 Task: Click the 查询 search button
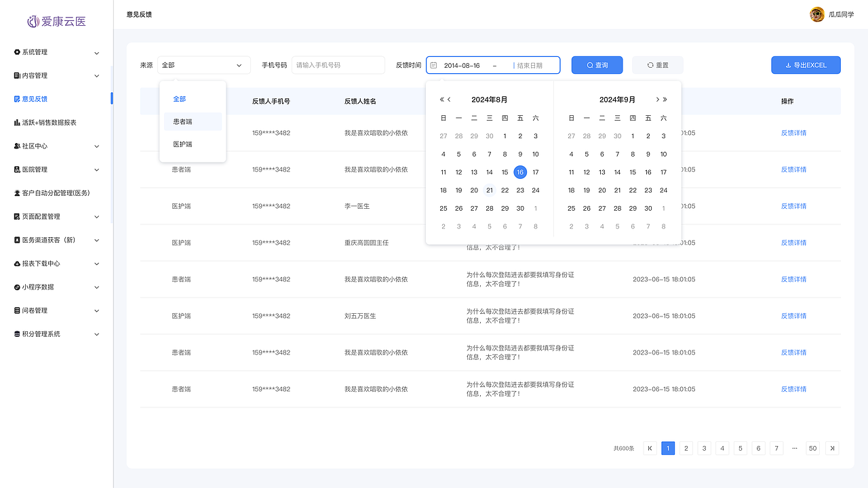pyautogui.click(x=597, y=65)
